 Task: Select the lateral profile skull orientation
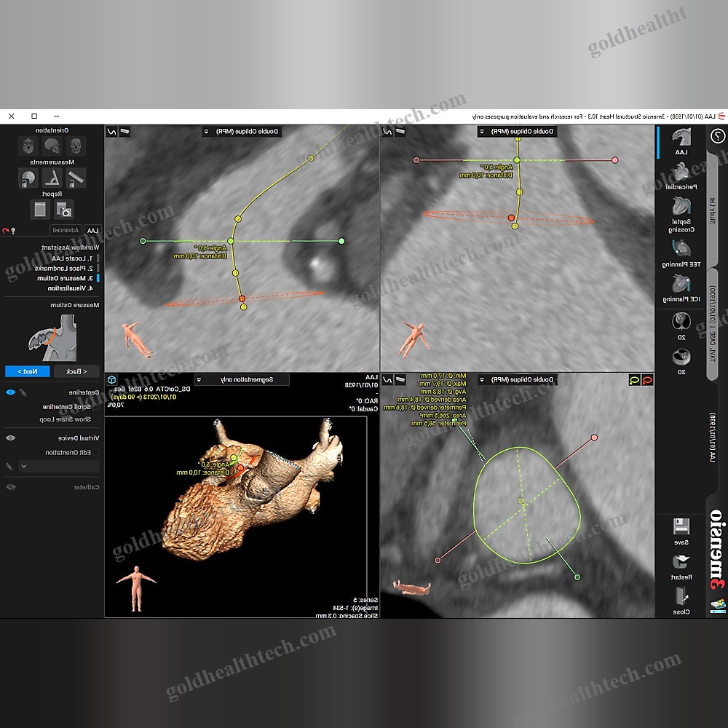coord(52,146)
